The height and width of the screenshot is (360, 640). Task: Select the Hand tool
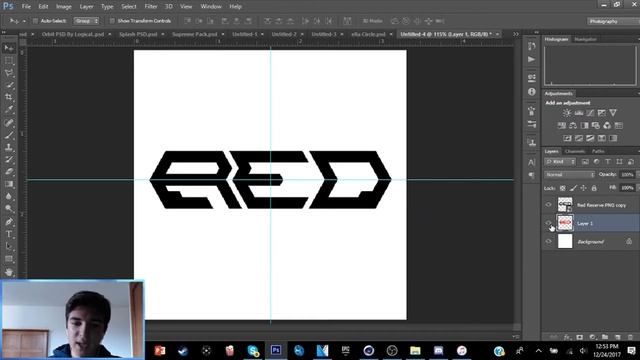click(9, 271)
